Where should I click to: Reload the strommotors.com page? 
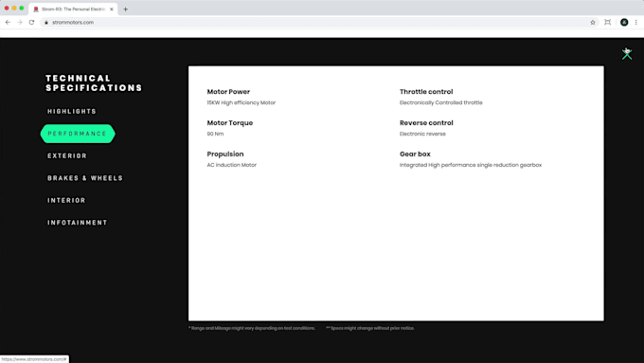[x=31, y=22]
